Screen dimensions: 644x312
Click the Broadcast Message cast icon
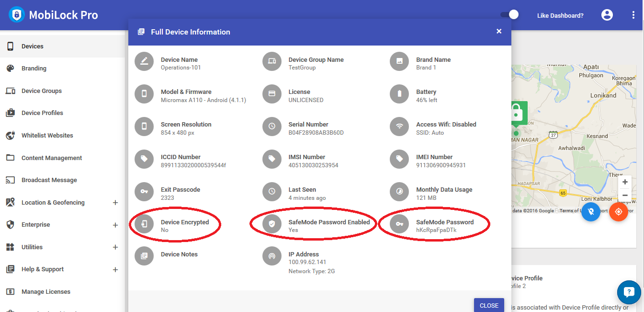point(10,180)
